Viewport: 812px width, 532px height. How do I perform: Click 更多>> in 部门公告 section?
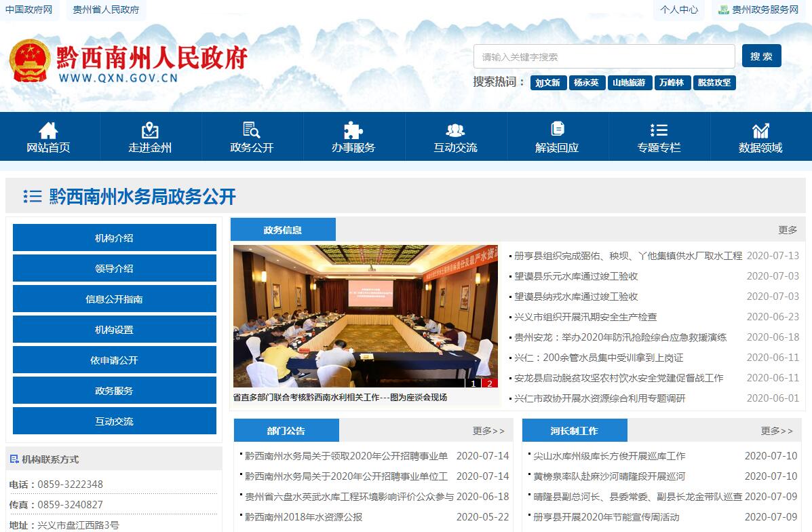[488, 431]
